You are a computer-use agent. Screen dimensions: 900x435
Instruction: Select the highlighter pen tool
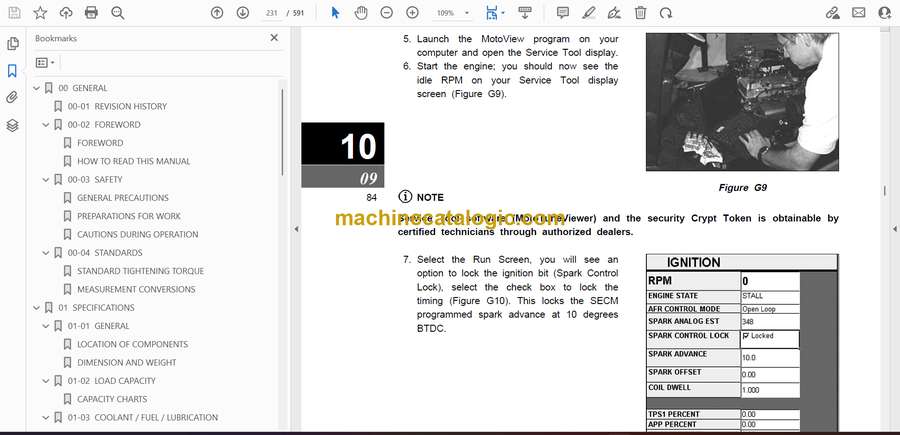click(x=588, y=13)
